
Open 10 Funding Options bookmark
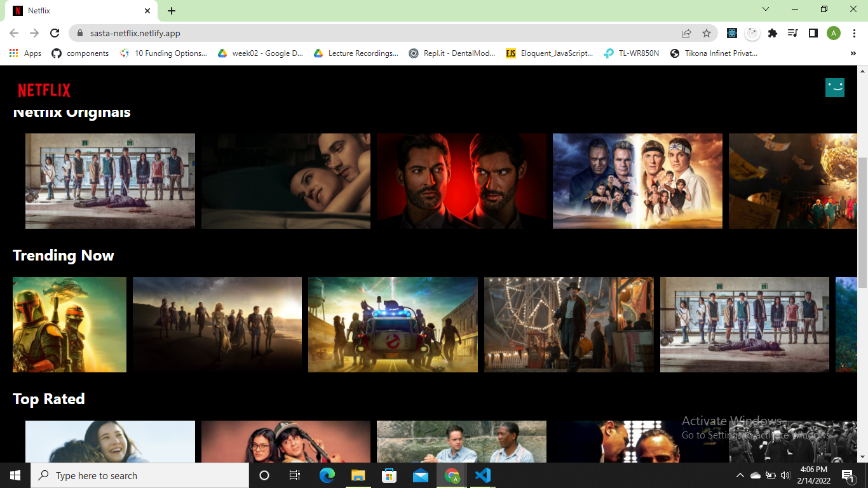click(x=163, y=53)
